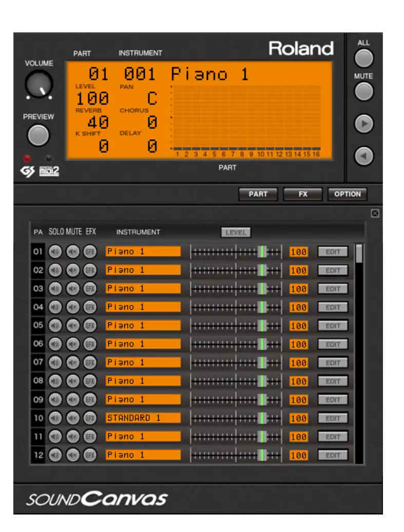Open instrument name field of part 07

143,363
